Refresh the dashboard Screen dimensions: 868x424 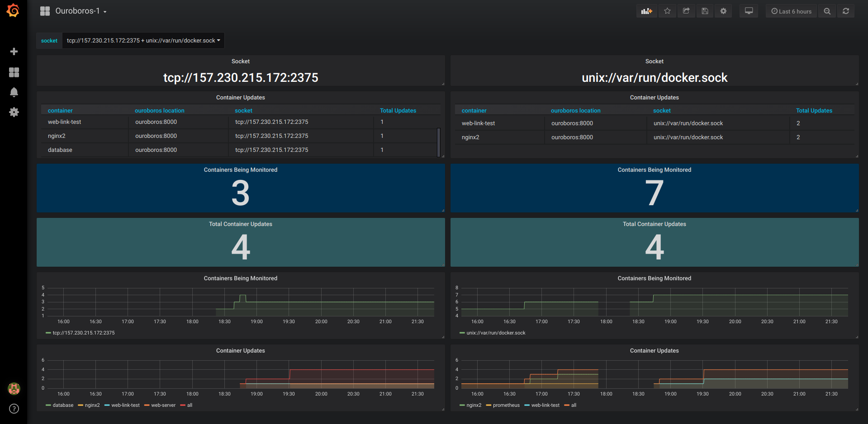pyautogui.click(x=845, y=11)
